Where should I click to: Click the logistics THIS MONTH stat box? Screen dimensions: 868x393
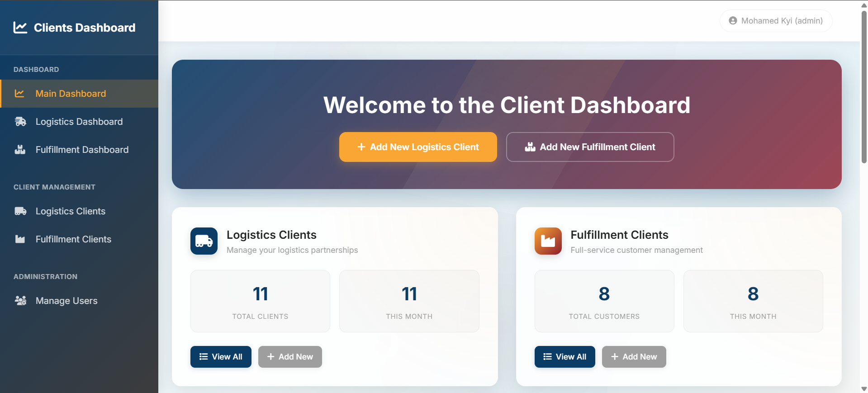(409, 301)
